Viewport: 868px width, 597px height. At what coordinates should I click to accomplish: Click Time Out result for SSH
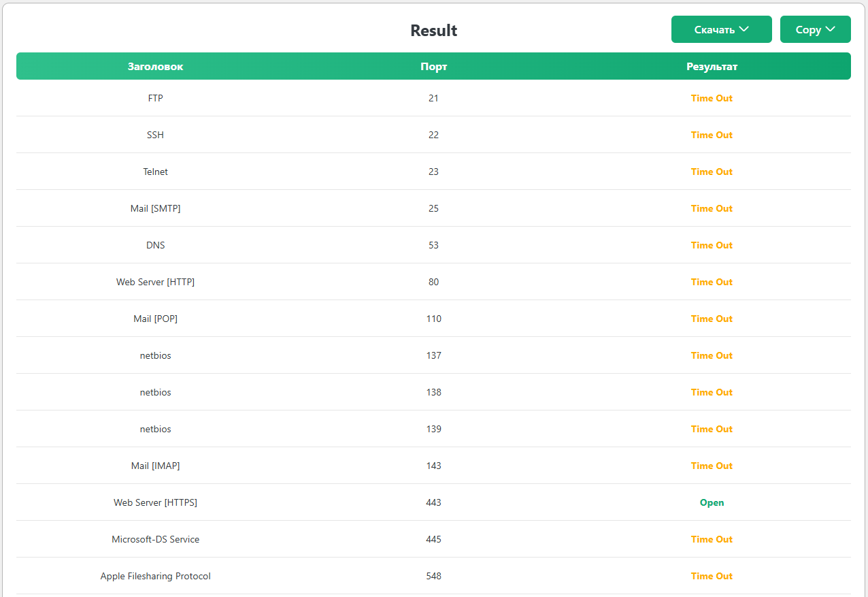(x=712, y=135)
